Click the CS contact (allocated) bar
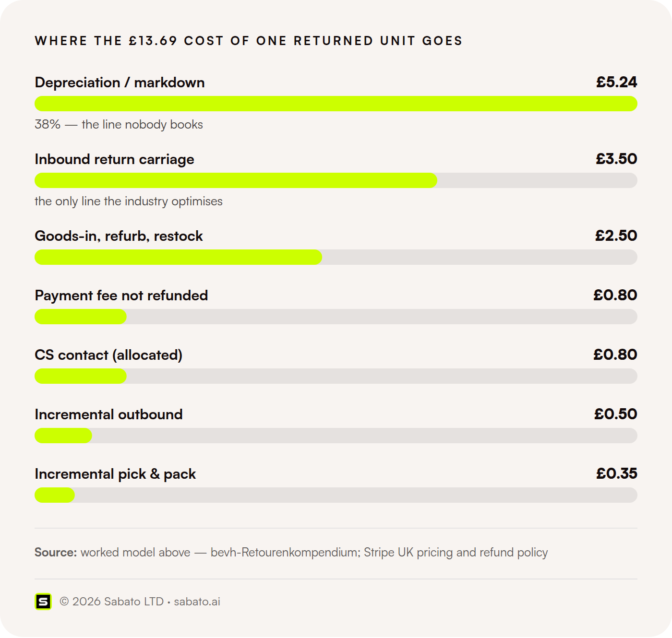672x638 pixels. click(336, 376)
